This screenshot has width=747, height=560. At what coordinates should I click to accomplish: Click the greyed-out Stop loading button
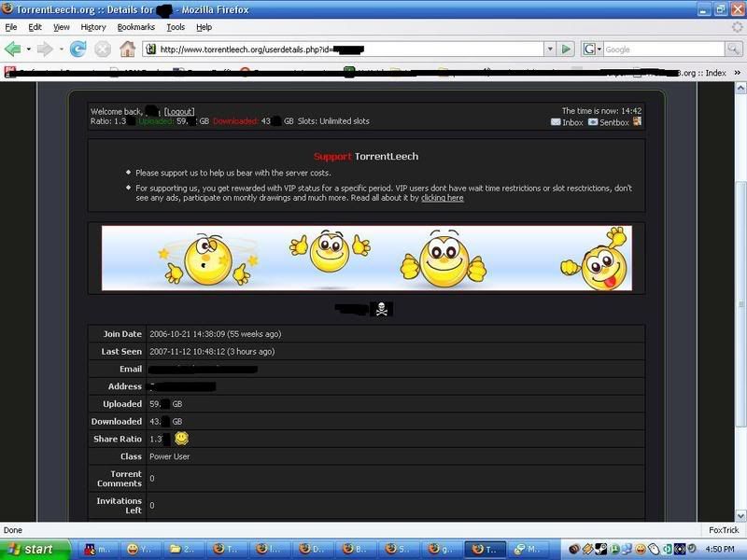click(102, 49)
